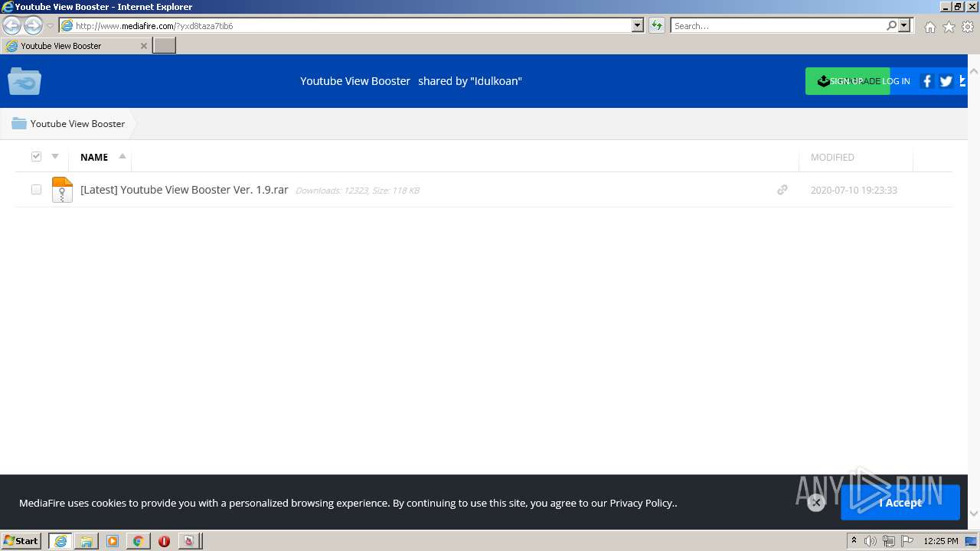Click the taskbar clock 12:25 PM

tap(941, 541)
